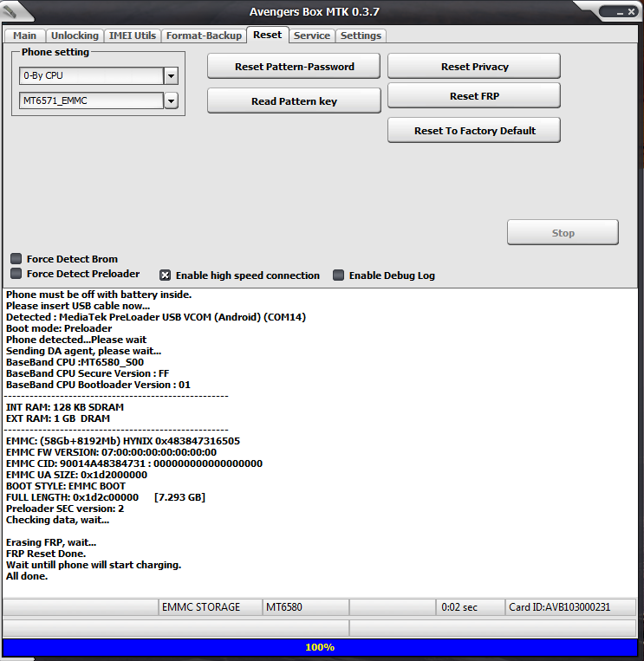Click 'BaseBand CPU Bootloader Version : 01' line
Screen dimensions: 644x661
coord(98,385)
